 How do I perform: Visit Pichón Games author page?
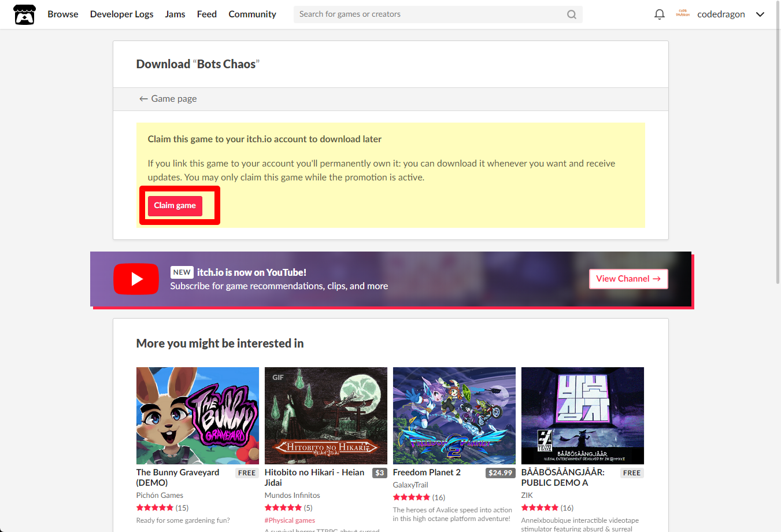point(160,496)
